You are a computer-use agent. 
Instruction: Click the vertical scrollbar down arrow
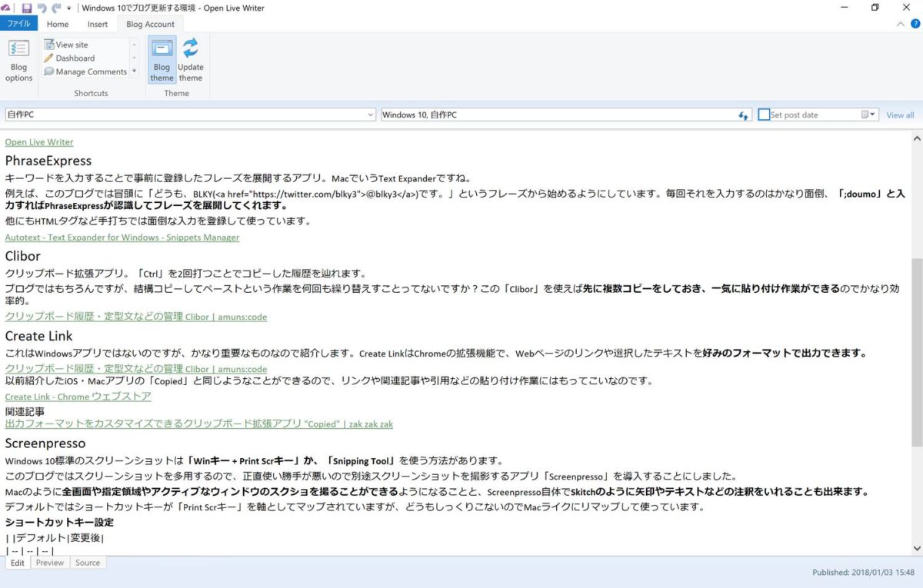(916, 548)
